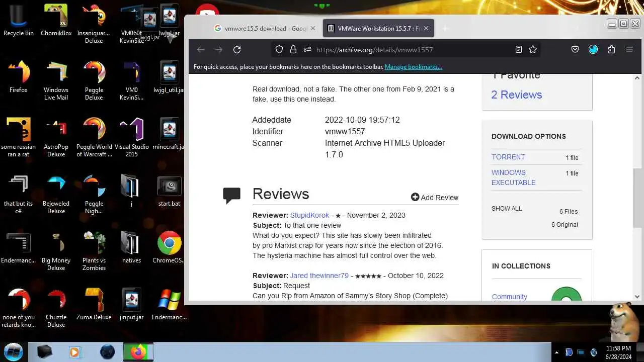Show site security padlock info
Viewport: 644px width, 362px height.
click(x=293, y=49)
